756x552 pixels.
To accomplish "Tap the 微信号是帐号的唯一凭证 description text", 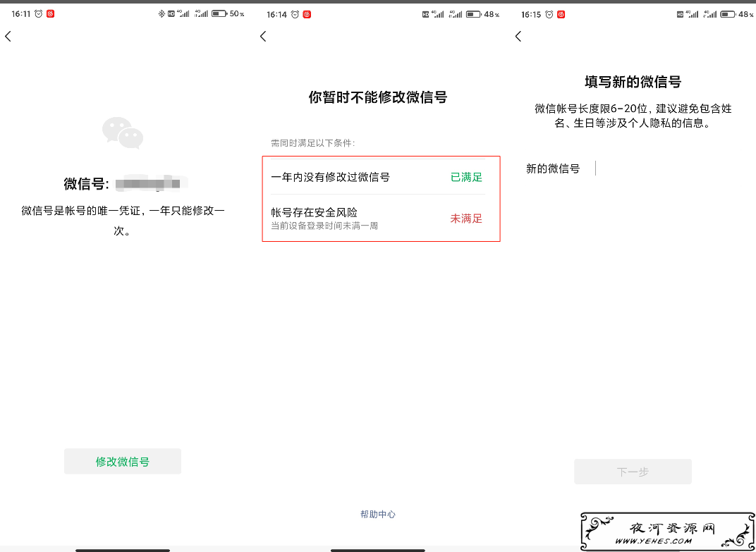I will (x=123, y=221).
